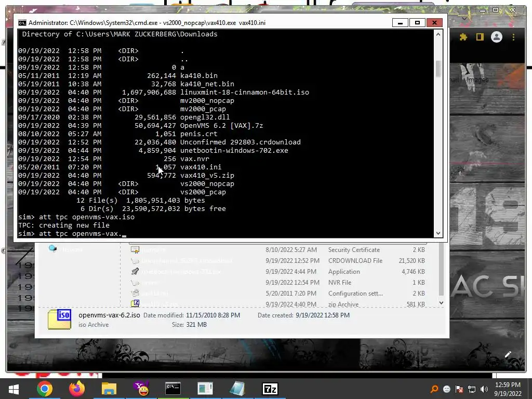The height and width of the screenshot is (399, 532).
Task: Click Chrome side panel icon
Action: click(480, 37)
